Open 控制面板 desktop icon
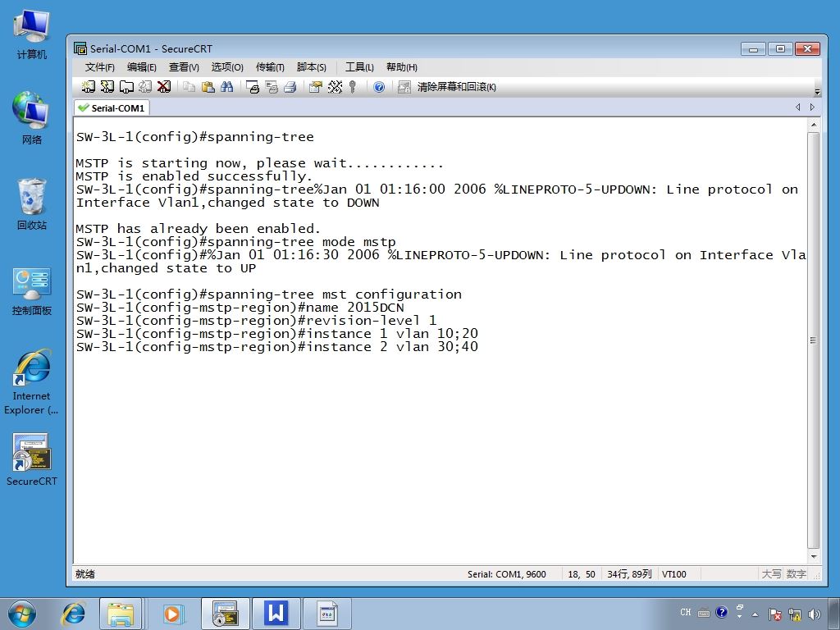This screenshot has height=630, width=840. pyautogui.click(x=32, y=290)
